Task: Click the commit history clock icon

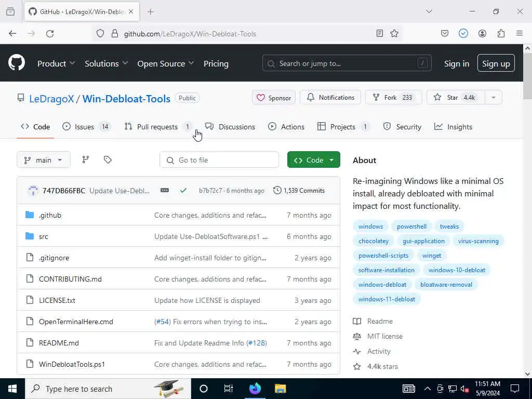Action: tap(277, 190)
